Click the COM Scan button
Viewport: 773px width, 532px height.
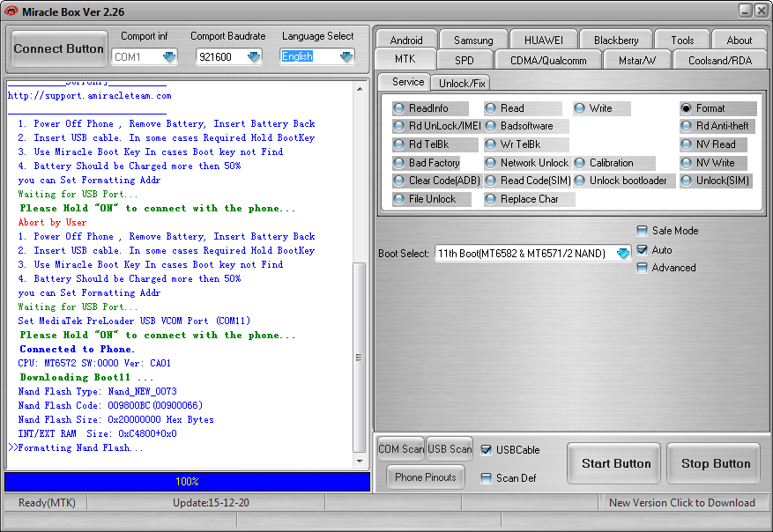tap(401, 448)
